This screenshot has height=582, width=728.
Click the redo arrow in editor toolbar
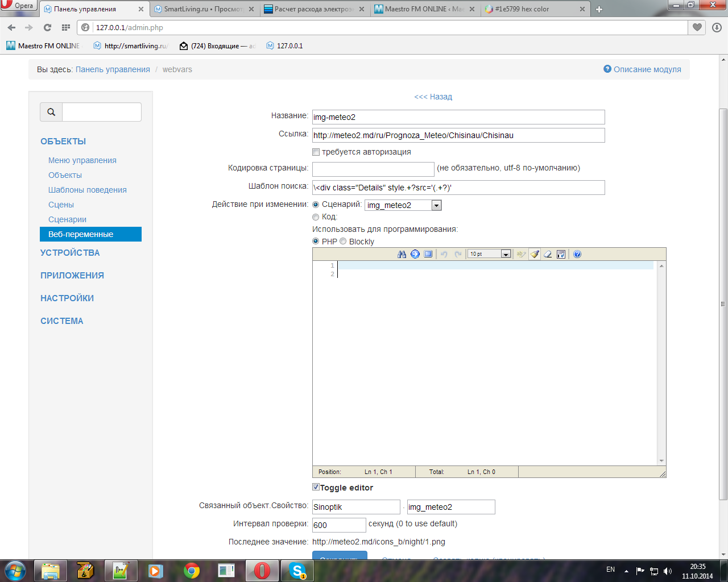pos(458,254)
